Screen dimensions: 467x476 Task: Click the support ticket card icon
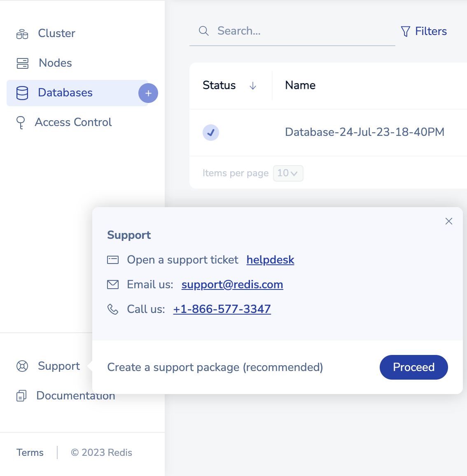[113, 260]
